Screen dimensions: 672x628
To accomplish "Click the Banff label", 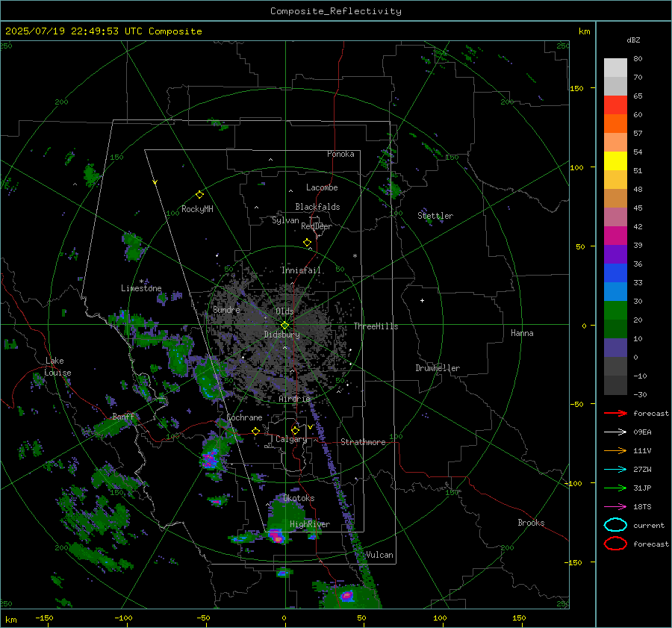I will click(123, 417).
